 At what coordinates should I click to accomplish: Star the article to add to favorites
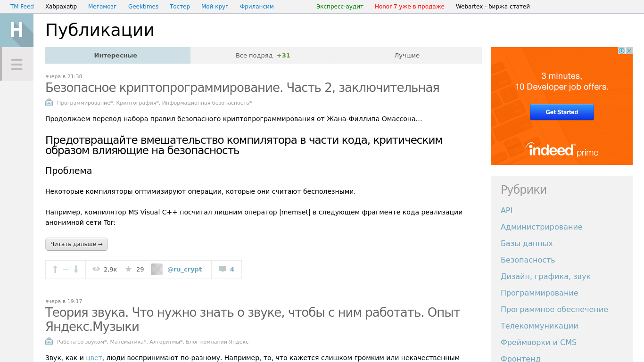click(128, 269)
